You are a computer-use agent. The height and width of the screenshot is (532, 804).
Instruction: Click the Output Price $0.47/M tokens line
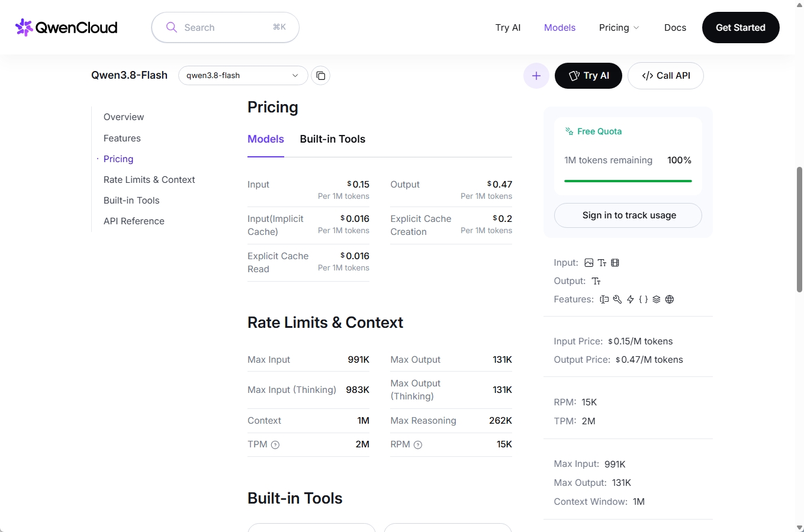point(618,360)
